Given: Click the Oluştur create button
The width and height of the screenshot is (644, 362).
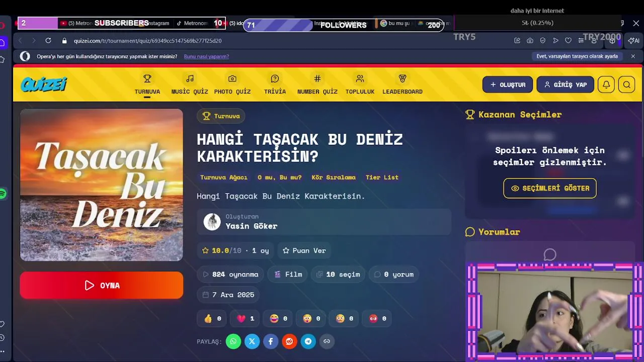Looking at the screenshot, I should coord(508,84).
